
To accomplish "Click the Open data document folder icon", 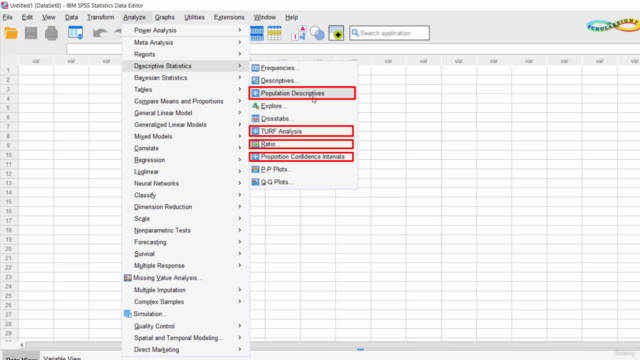I will 11,33.
